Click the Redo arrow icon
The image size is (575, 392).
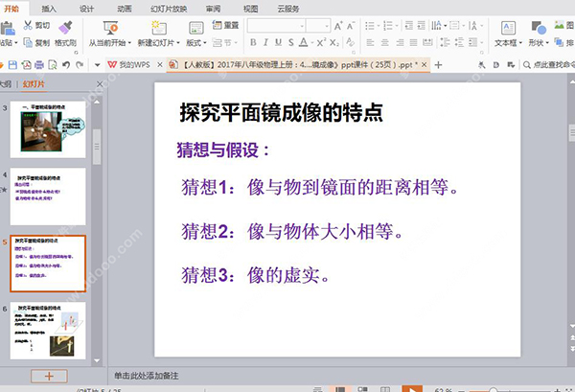[80, 65]
